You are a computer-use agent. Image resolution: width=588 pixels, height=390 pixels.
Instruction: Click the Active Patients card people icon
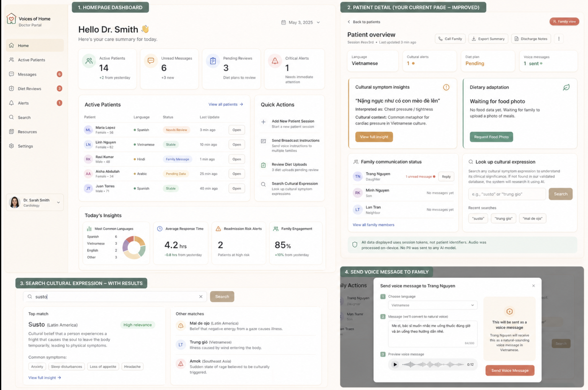(x=89, y=61)
